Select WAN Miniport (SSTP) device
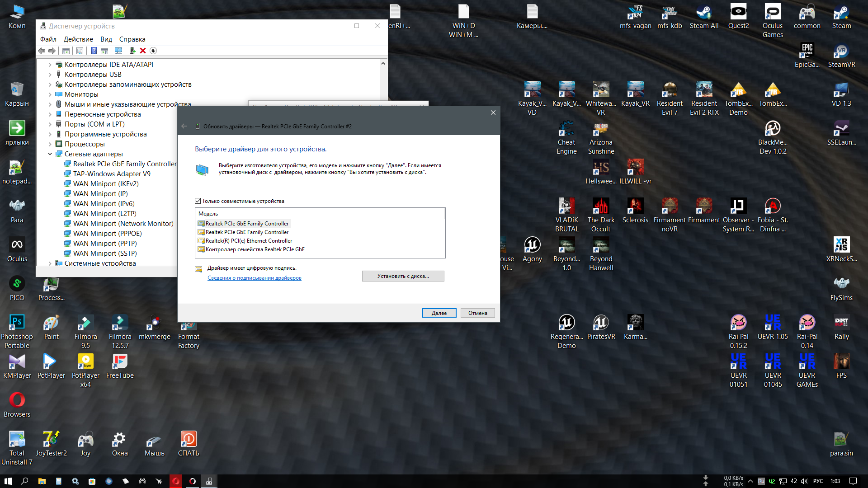 (x=105, y=253)
